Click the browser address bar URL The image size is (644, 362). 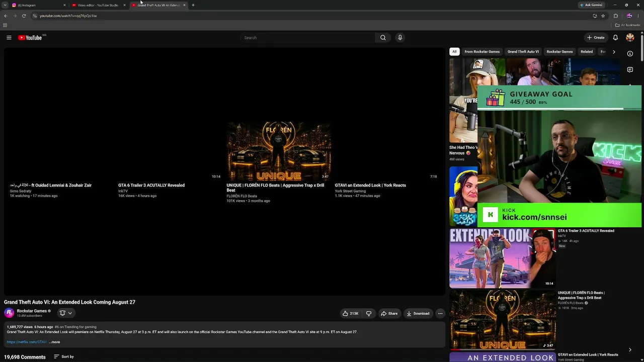pyautogui.click(x=68, y=16)
